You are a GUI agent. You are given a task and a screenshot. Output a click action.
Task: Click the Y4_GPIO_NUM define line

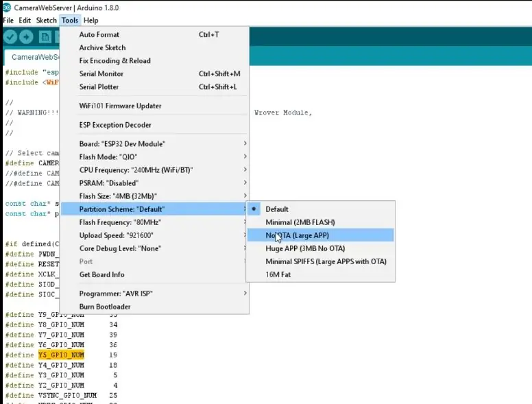coord(61,366)
